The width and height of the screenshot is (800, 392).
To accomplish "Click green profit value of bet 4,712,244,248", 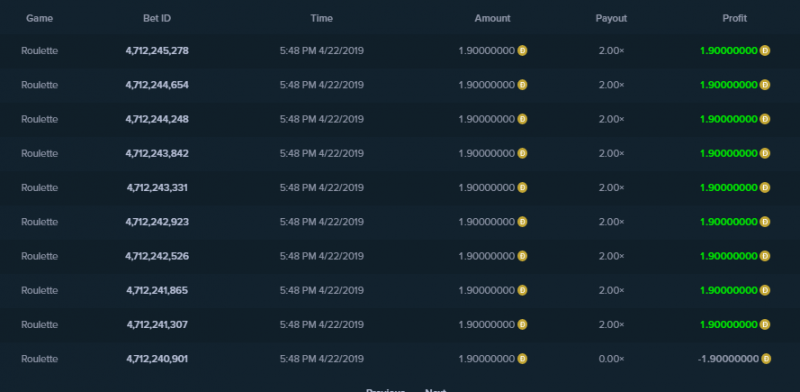I will 729,119.
